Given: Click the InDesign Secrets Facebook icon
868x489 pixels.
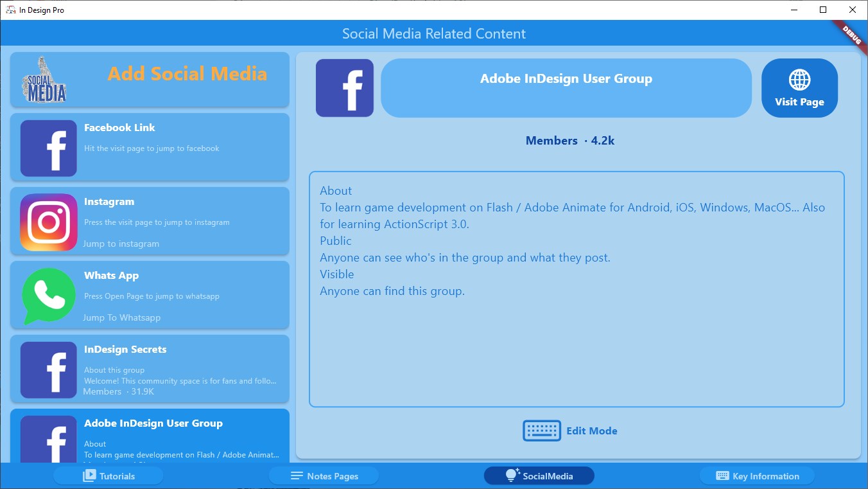Looking at the screenshot, I should [48, 370].
